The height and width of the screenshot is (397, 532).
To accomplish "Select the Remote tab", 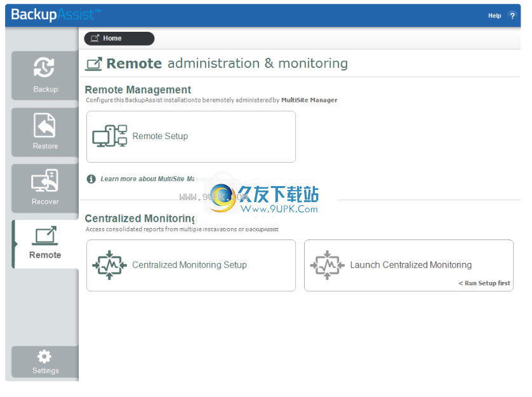I will pyautogui.click(x=45, y=244).
